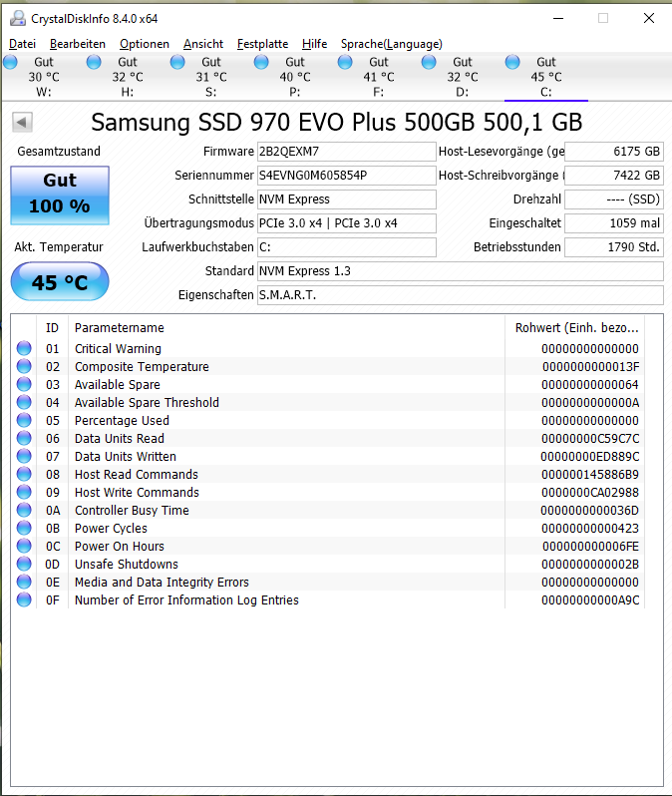Viewport: 672px width, 796px height.
Task: Click the Gut 100 % health status button
Action: click(x=60, y=195)
